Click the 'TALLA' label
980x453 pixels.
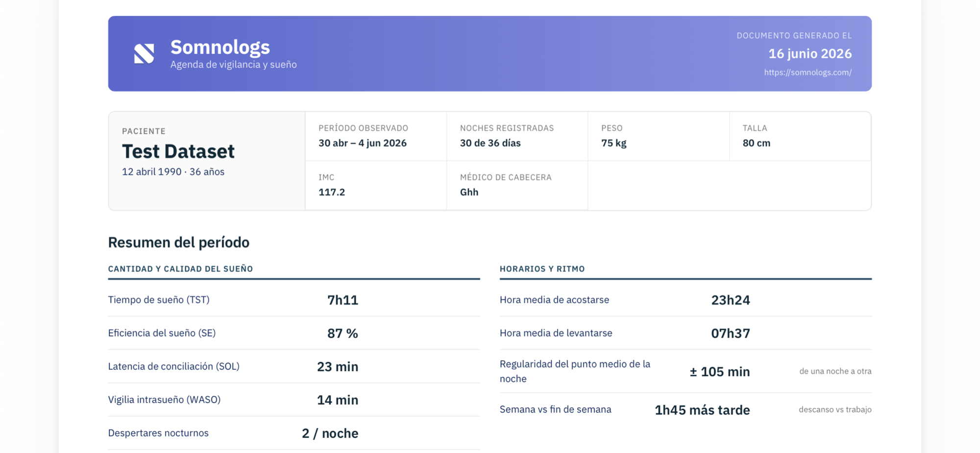[755, 128]
